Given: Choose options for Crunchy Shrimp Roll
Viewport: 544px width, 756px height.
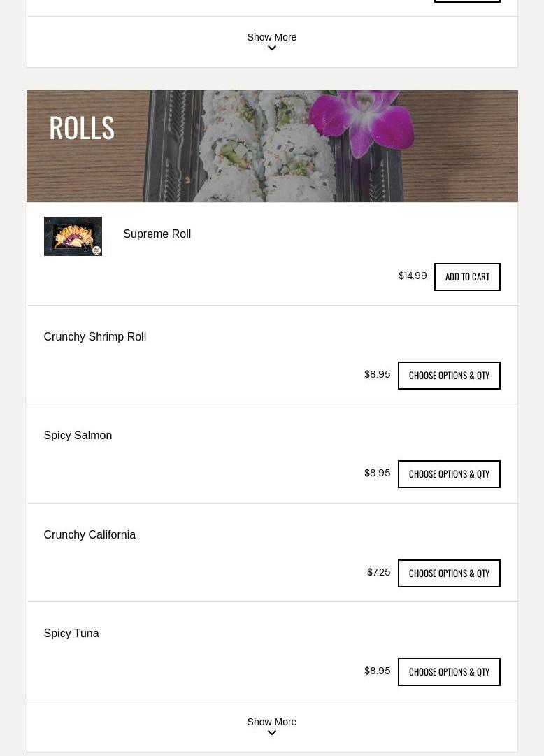Looking at the screenshot, I should (x=448, y=376).
